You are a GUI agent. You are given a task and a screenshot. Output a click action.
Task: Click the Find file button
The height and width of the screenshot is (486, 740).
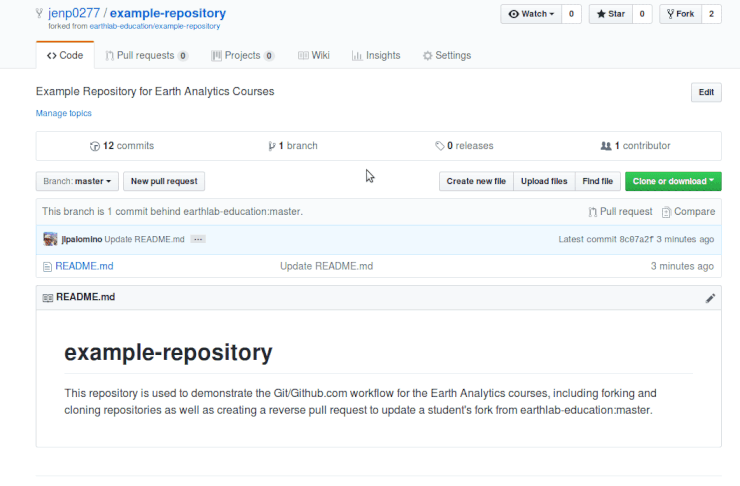[x=597, y=181]
